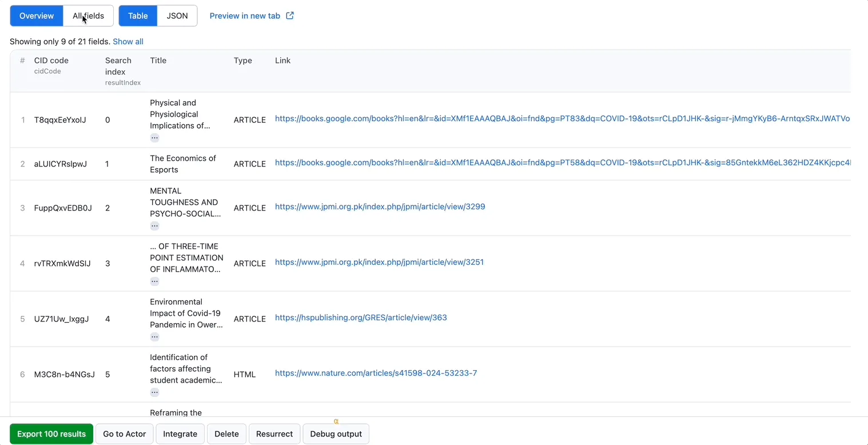Expand truncated title 'Environmental Impact of Covid-19'

[154, 337]
